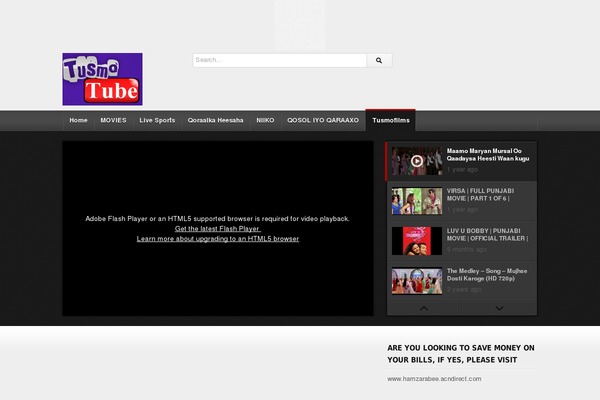Click '2 years ago' under The Medley
The height and width of the screenshot is (400, 600).
(464, 290)
